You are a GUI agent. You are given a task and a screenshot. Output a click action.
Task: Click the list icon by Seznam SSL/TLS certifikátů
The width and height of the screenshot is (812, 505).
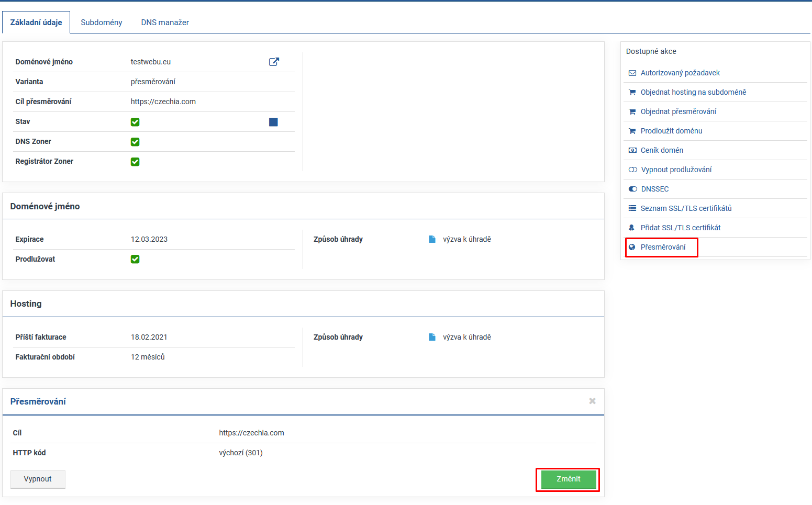pos(632,208)
